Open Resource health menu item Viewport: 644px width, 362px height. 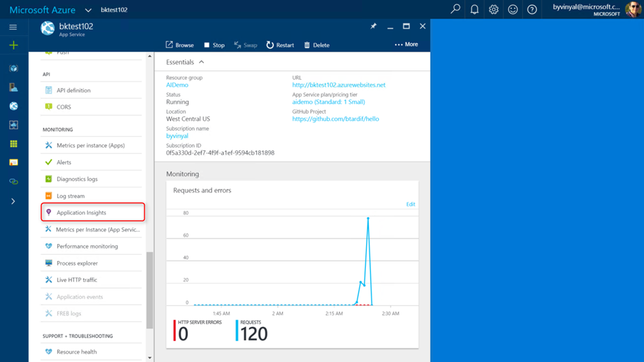[x=91, y=352]
